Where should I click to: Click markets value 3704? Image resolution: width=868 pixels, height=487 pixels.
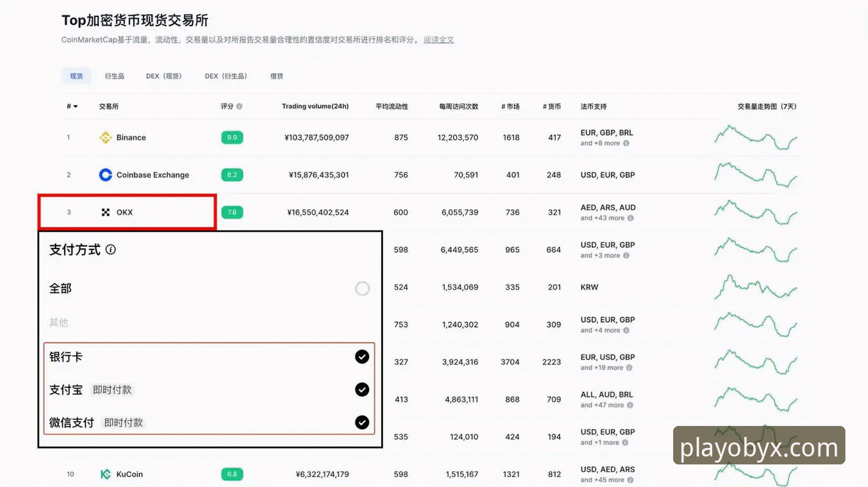pos(510,362)
